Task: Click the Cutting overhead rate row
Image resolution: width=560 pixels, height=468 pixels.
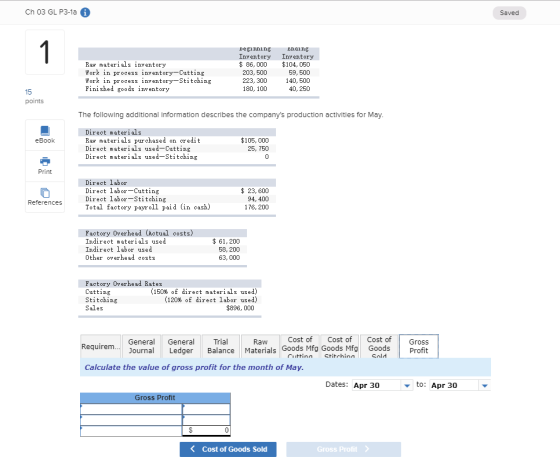Action: pos(170,292)
